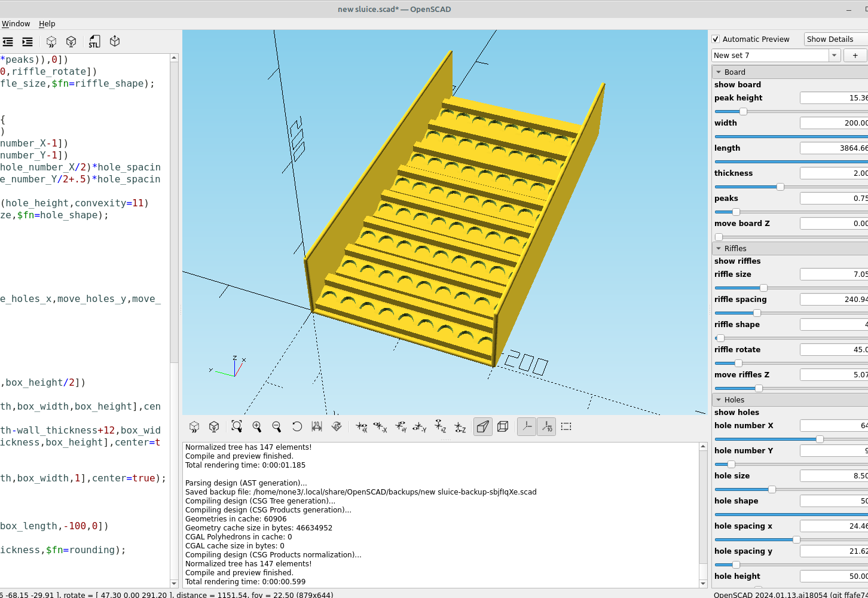Click the + add preset button
The width and height of the screenshot is (868, 598).
[855, 56]
